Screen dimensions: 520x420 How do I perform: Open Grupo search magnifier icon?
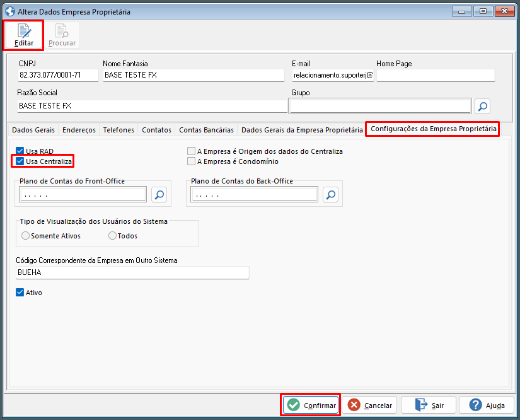click(482, 106)
